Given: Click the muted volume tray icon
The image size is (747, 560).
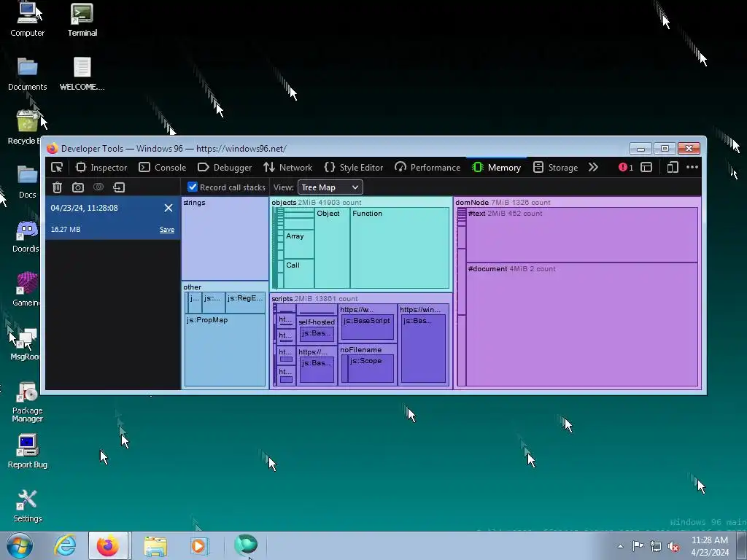Looking at the screenshot, I should click(x=673, y=546).
